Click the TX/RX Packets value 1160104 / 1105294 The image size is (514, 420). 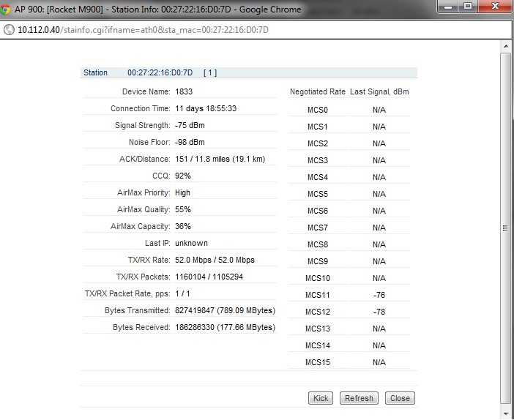tap(209, 277)
